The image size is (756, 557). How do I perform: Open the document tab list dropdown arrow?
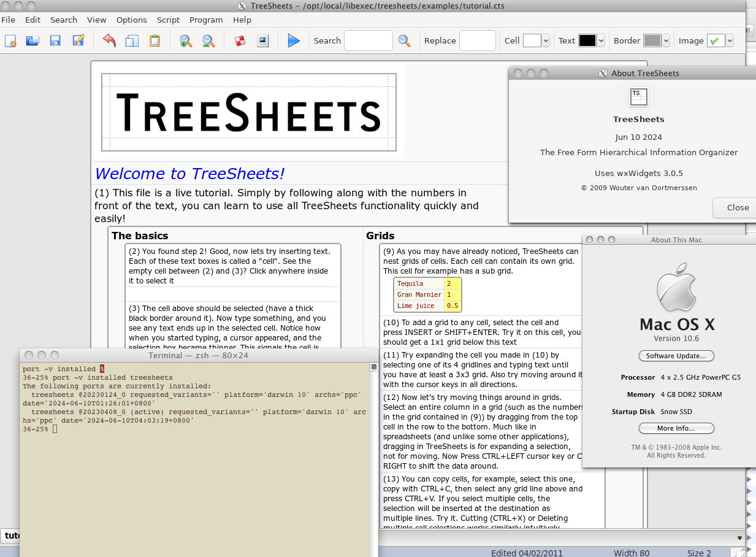pyautogui.click(x=739, y=537)
